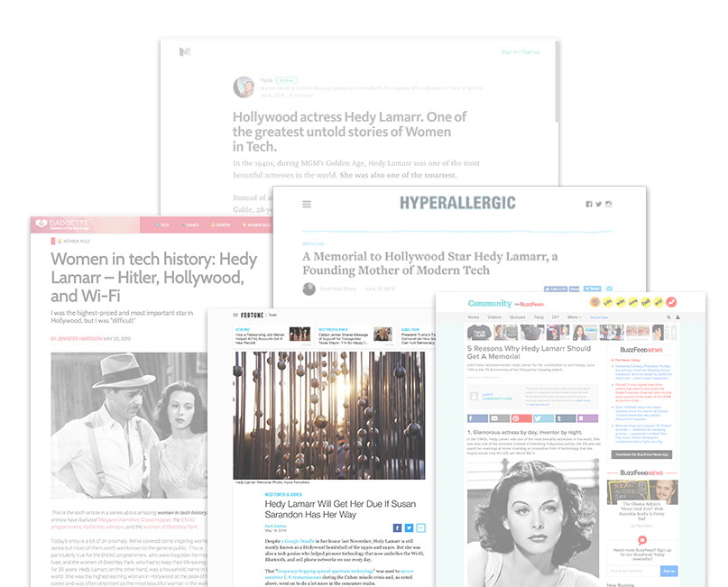The height and width of the screenshot is (587, 728).
Task: Share Fortune article on Twitter
Action: click(x=409, y=527)
